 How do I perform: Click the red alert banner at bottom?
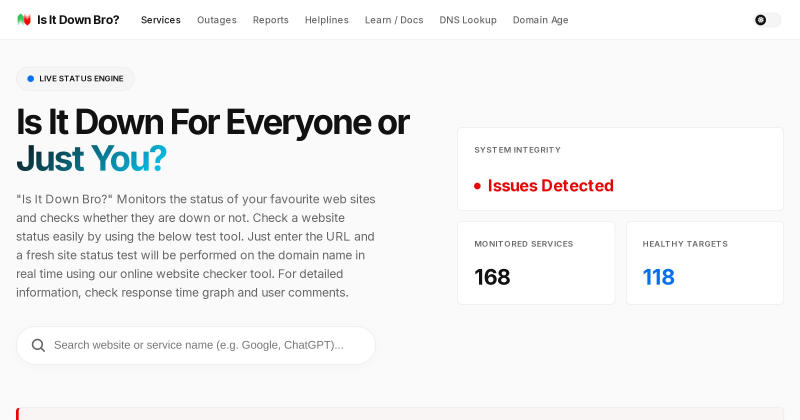coord(400,414)
